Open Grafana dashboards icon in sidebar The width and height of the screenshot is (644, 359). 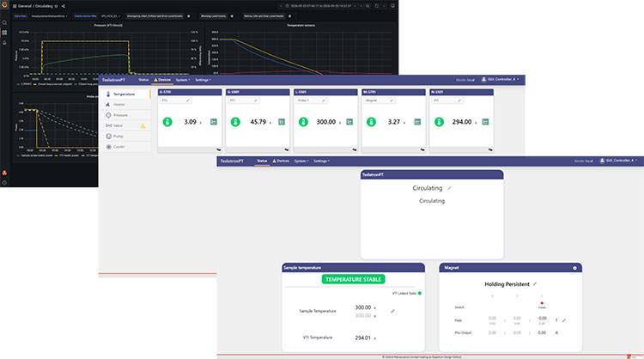[x=4, y=33]
